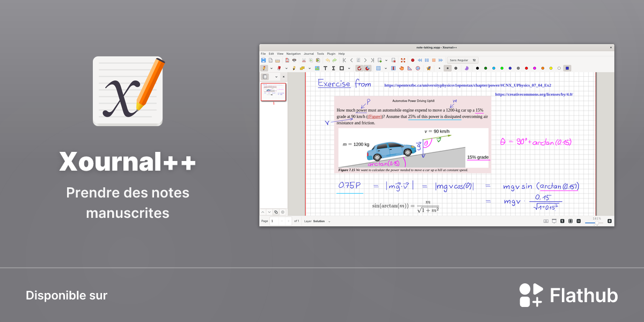Start audio recording with the red circle
Viewport: 644px width, 322px height.
click(x=413, y=60)
